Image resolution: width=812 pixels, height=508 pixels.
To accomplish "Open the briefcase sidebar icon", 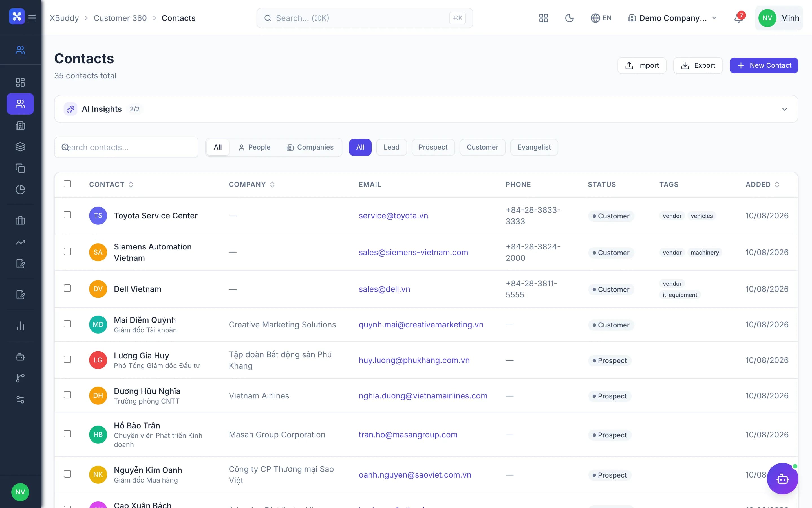I will [x=20, y=220].
